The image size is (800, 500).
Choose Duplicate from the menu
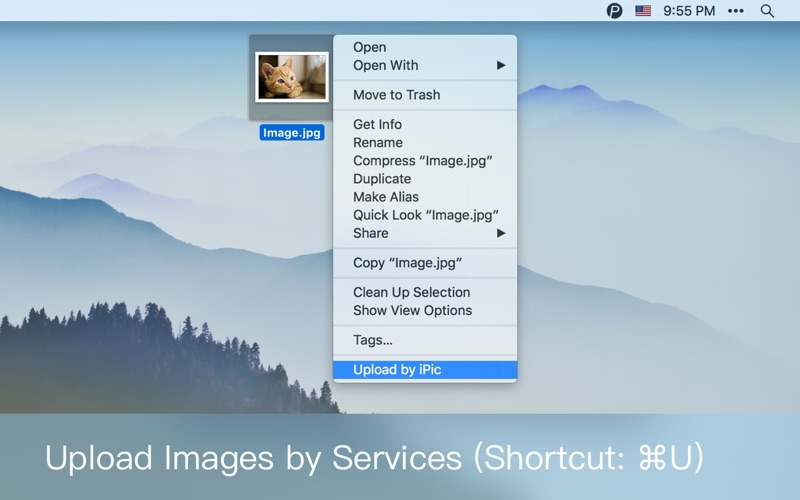[x=382, y=179]
